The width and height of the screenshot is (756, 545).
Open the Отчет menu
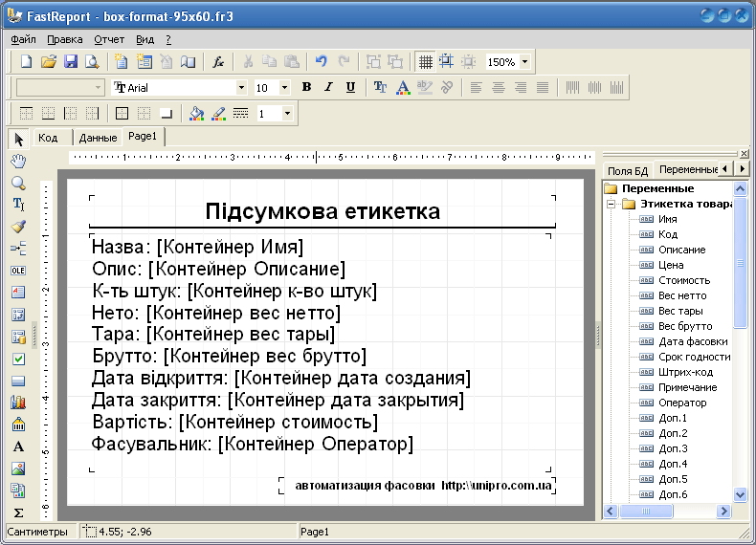pyautogui.click(x=109, y=39)
